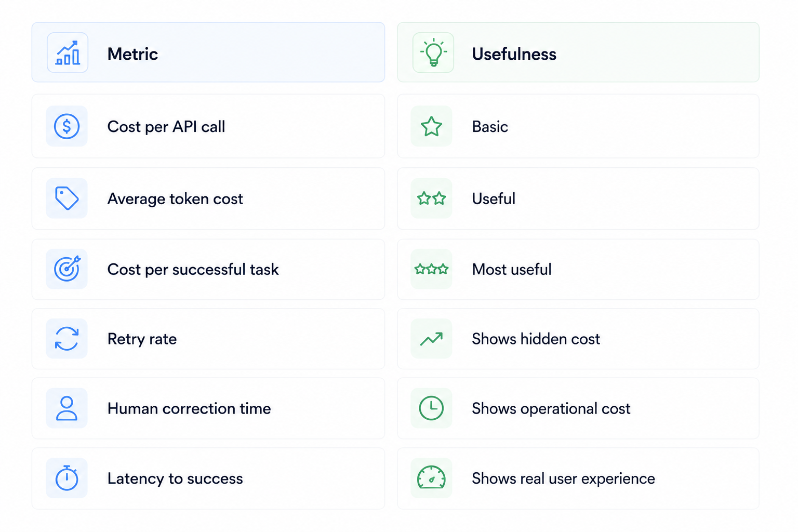The width and height of the screenshot is (798, 532).
Task: Click the Cost per successful task label
Action: point(193,270)
